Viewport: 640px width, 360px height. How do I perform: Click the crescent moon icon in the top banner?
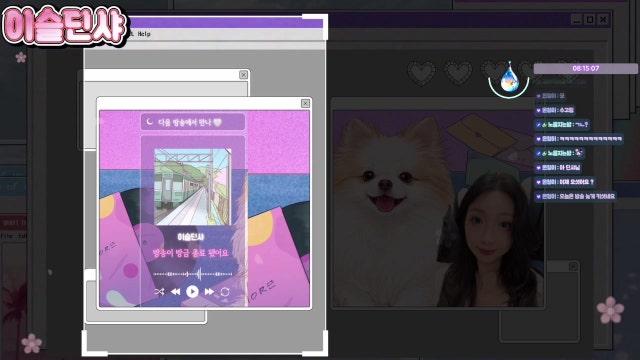(150, 122)
